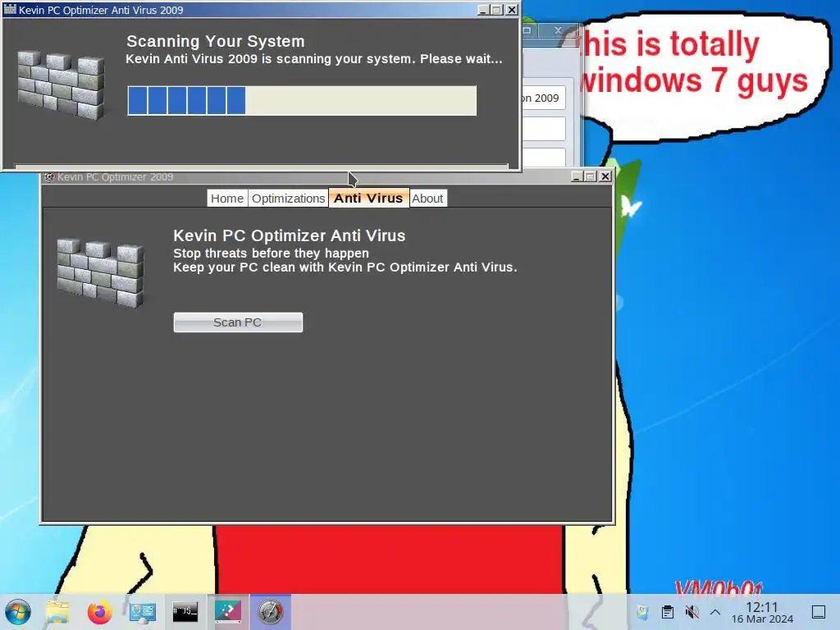
Task: Open the file manager folder icon in taskbar
Action: click(x=57, y=612)
